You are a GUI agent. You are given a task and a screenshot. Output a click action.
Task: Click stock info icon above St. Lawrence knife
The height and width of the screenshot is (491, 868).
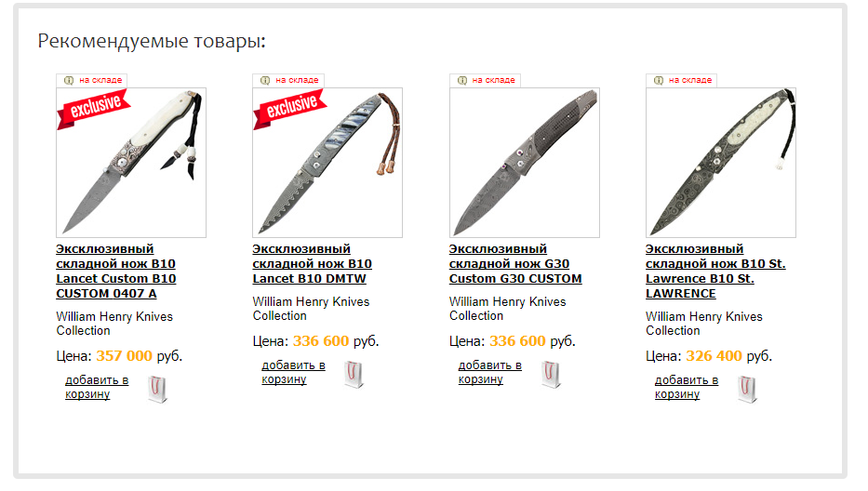click(659, 80)
